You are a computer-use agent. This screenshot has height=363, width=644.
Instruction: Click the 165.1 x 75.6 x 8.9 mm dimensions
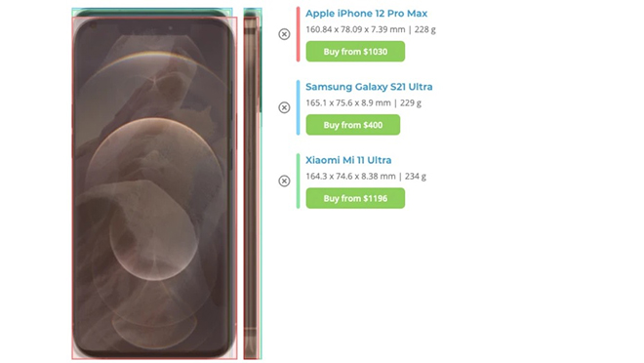point(348,103)
